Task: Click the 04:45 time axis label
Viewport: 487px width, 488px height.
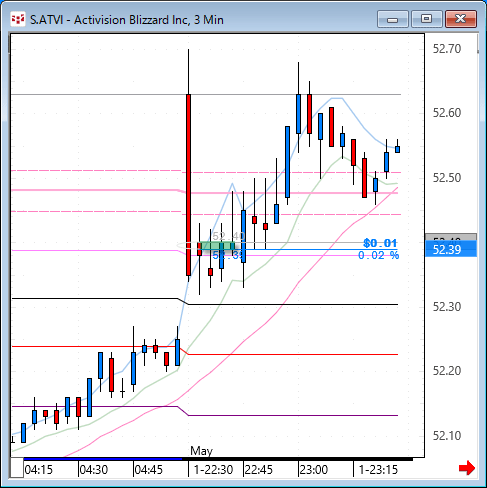Action: tap(149, 470)
